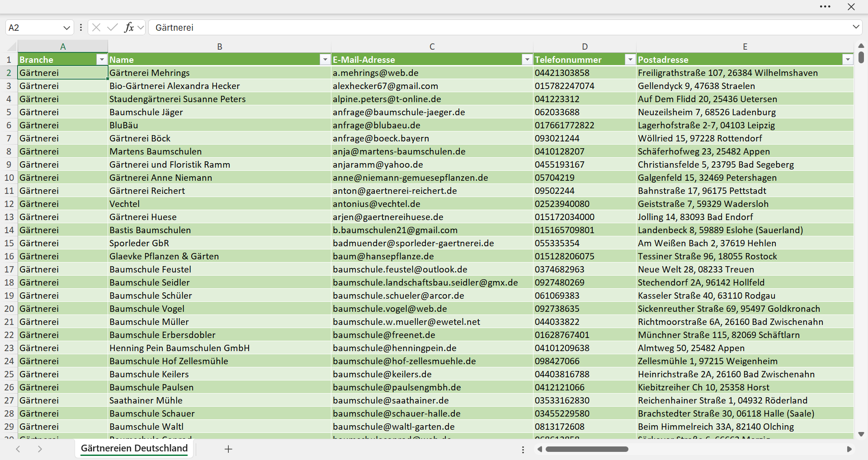Open the Branche column filter dropdown
The height and width of the screenshot is (460, 868).
pyautogui.click(x=102, y=60)
